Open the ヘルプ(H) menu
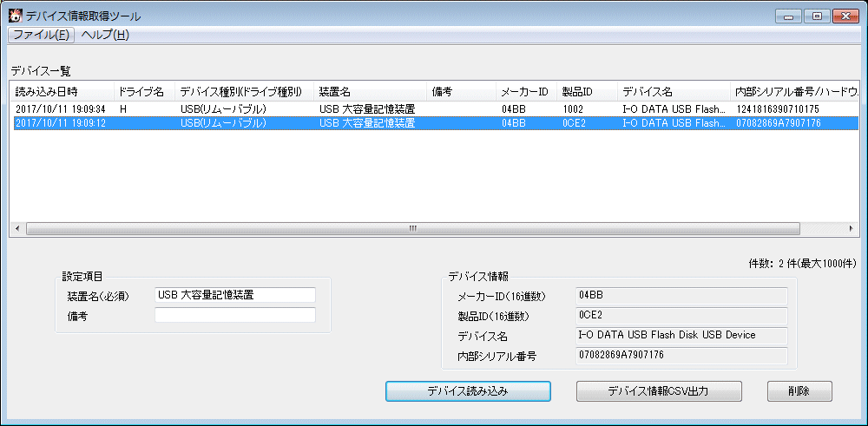 tap(105, 35)
